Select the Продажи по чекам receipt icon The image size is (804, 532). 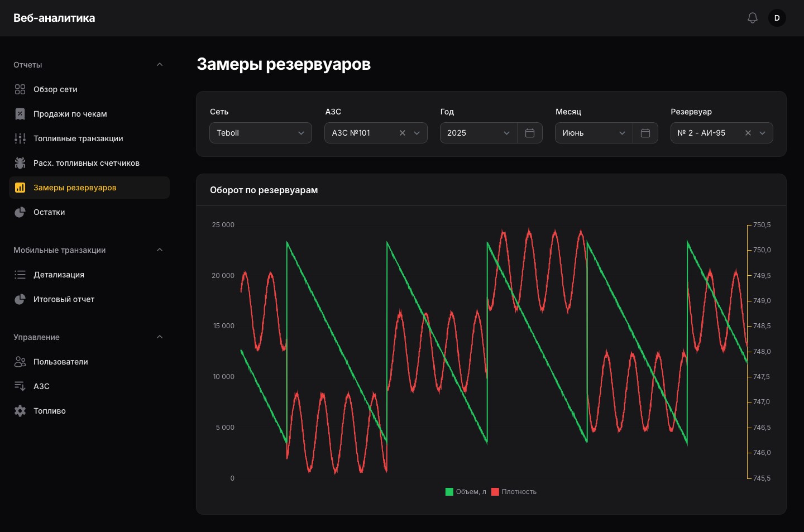tap(20, 114)
